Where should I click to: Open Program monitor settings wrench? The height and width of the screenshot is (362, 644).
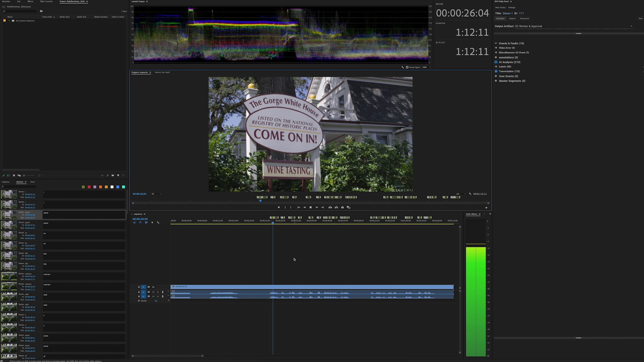click(470, 194)
